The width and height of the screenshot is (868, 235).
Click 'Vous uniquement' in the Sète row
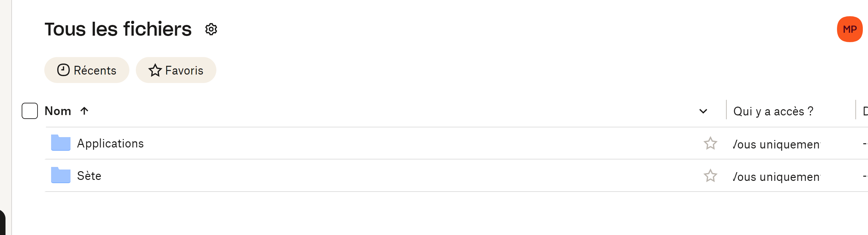point(776,177)
